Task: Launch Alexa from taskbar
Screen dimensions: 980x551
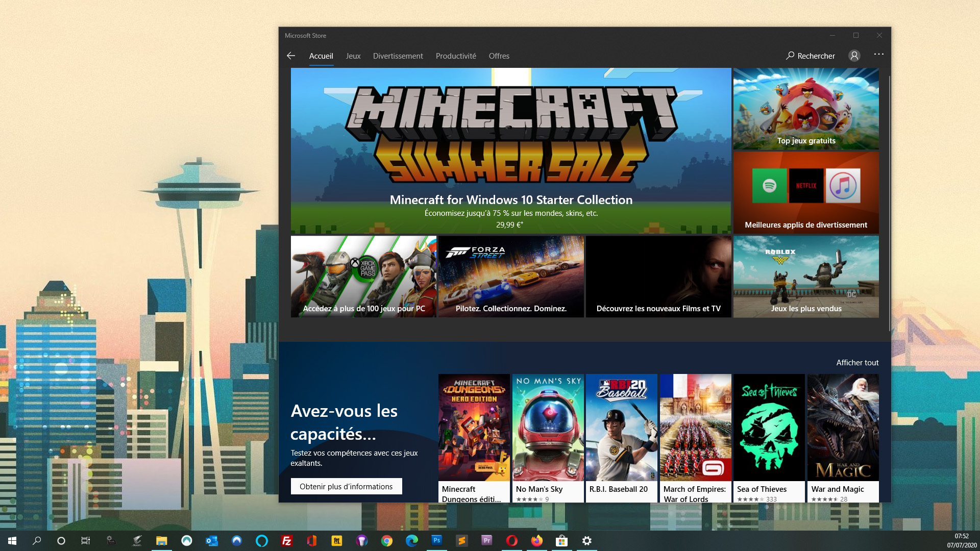Action: pos(261,541)
